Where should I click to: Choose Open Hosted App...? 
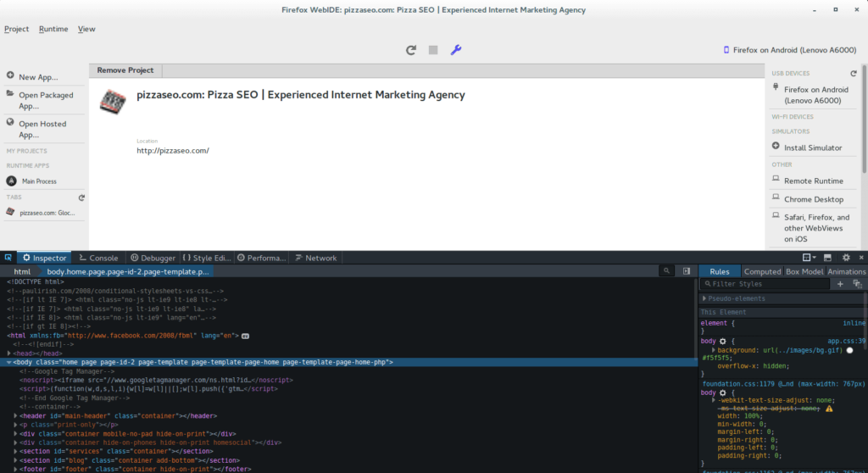[x=44, y=129]
